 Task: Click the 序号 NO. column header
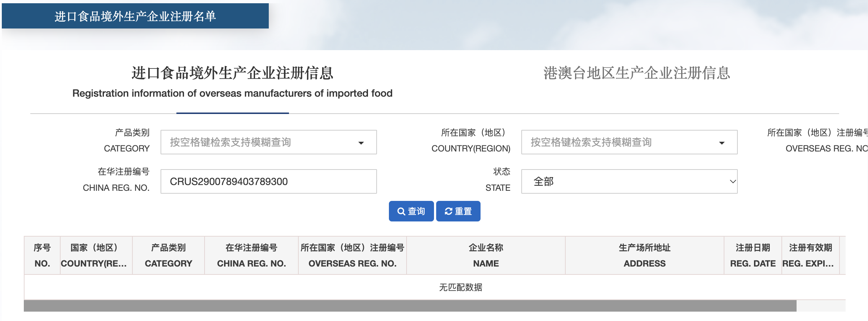pyautogui.click(x=42, y=255)
